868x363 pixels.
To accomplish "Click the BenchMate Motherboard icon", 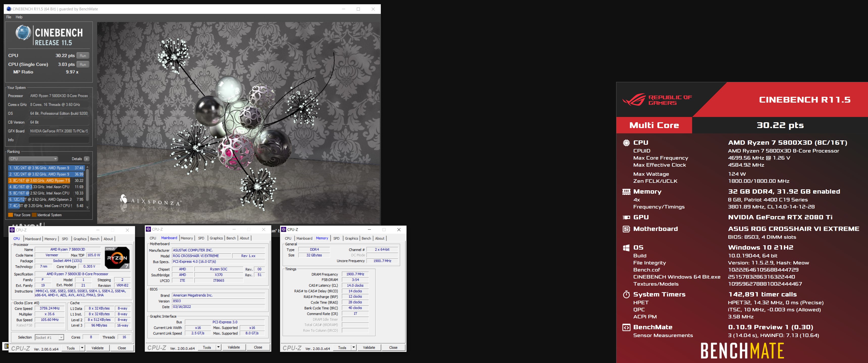I will point(627,229).
